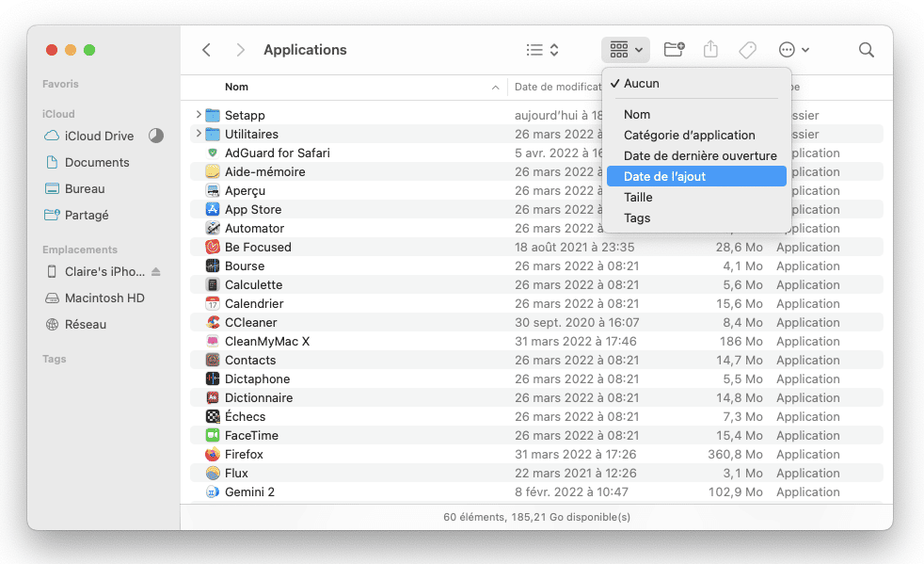Select Macintosh HD in the sidebar
The image size is (924, 564).
point(104,298)
